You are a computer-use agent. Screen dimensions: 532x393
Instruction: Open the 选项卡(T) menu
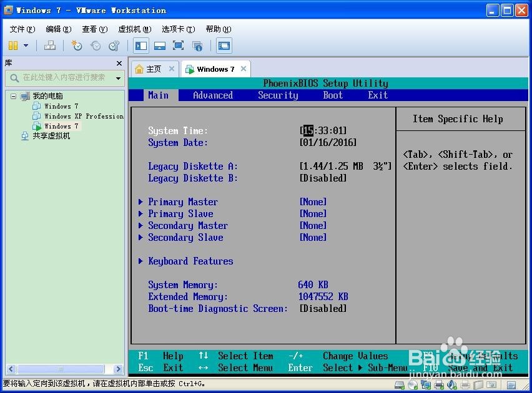[179, 29]
